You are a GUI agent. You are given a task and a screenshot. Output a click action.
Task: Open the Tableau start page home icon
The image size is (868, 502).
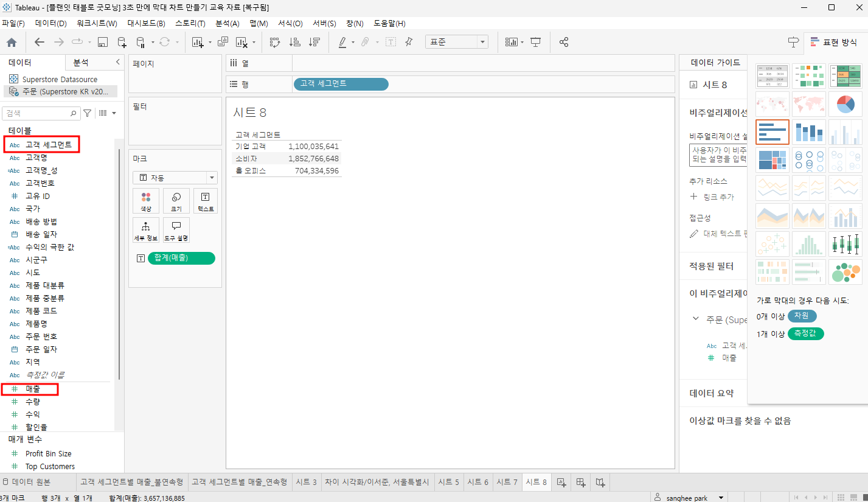12,42
